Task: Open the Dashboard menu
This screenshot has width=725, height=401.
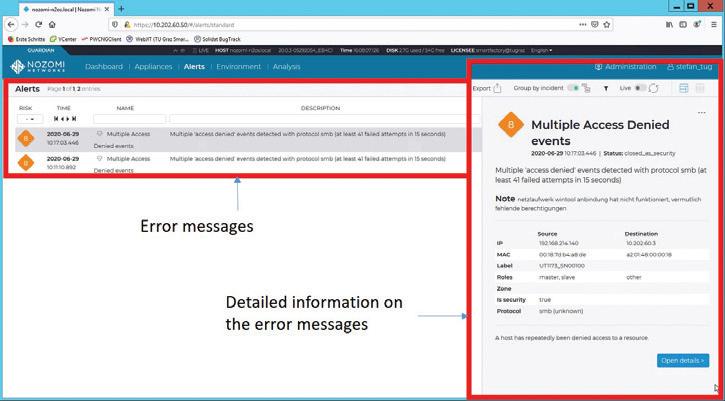Action: 104,67
